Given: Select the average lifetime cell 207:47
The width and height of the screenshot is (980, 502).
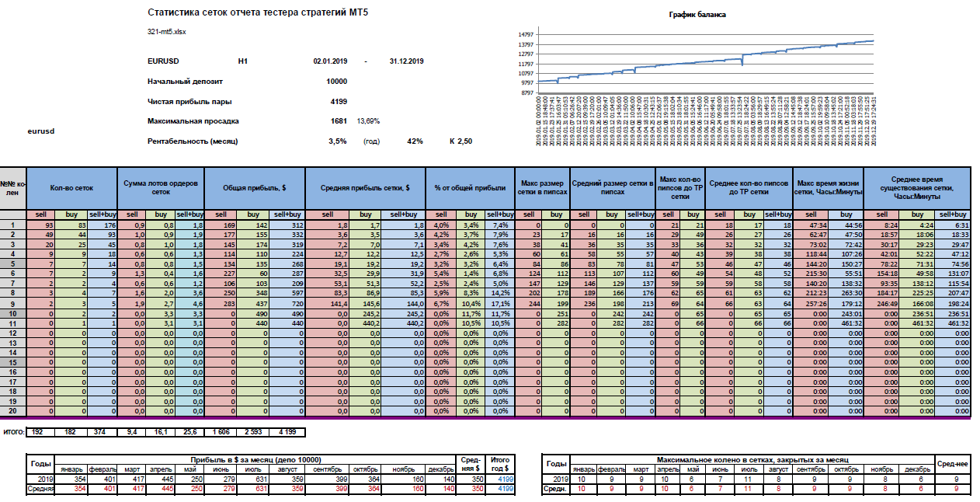Looking at the screenshot, I should (x=954, y=292).
